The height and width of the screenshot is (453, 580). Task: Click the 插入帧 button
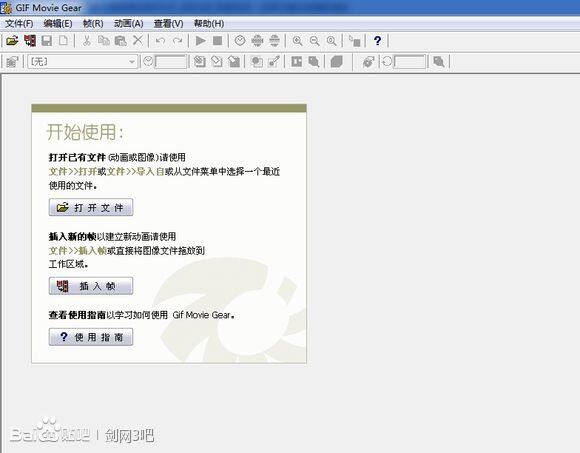tap(91, 286)
